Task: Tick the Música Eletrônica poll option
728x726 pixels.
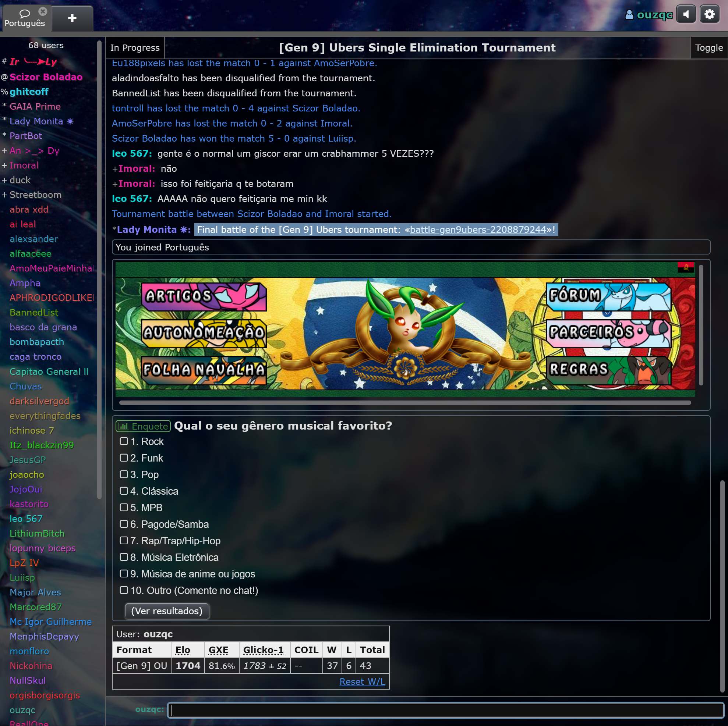Action: [x=124, y=557]
